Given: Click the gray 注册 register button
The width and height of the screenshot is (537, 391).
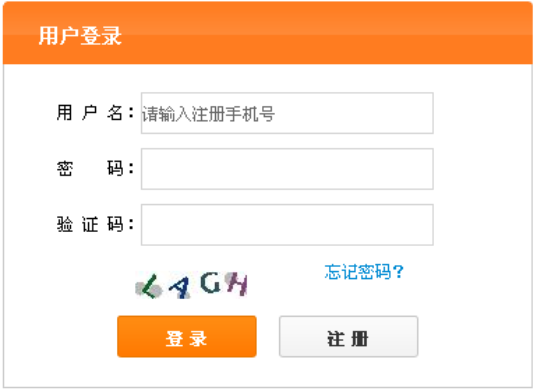Looking at the screenshot, I should point(348,337).
